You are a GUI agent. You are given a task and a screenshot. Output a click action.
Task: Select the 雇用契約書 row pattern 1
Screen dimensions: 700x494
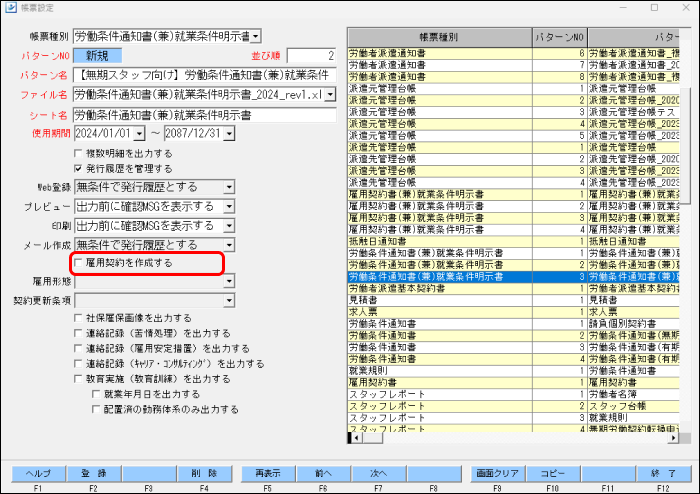coord(513,383)
